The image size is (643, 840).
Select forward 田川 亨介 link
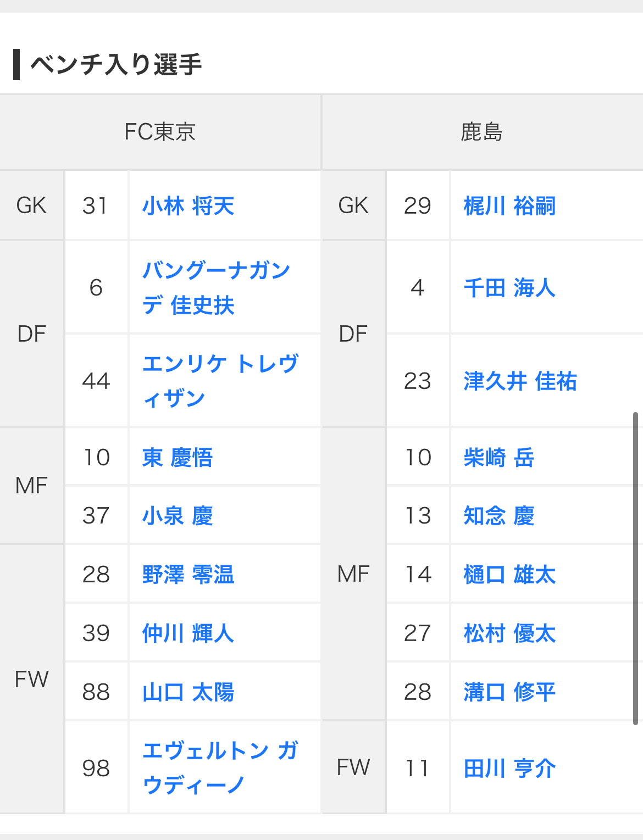pos(509,768)
